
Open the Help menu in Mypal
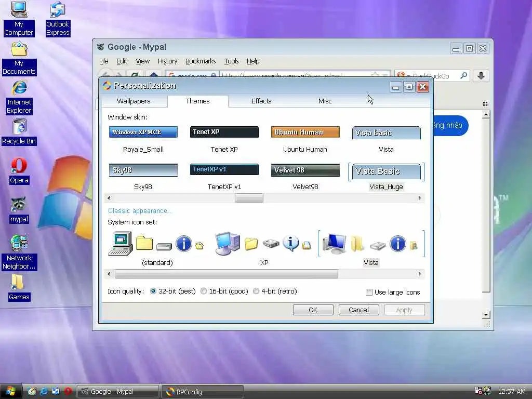[253, 61]
